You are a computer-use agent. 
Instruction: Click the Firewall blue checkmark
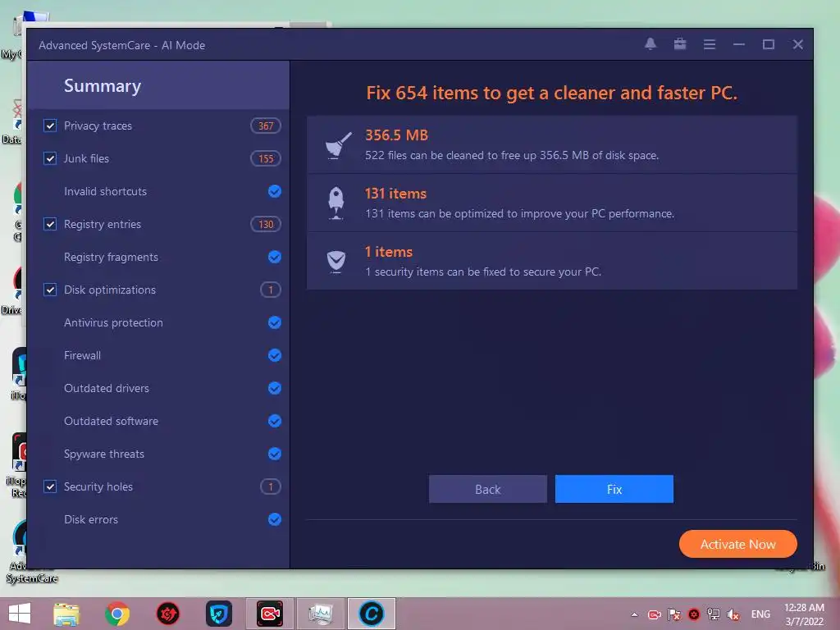[x=274, y=355]
